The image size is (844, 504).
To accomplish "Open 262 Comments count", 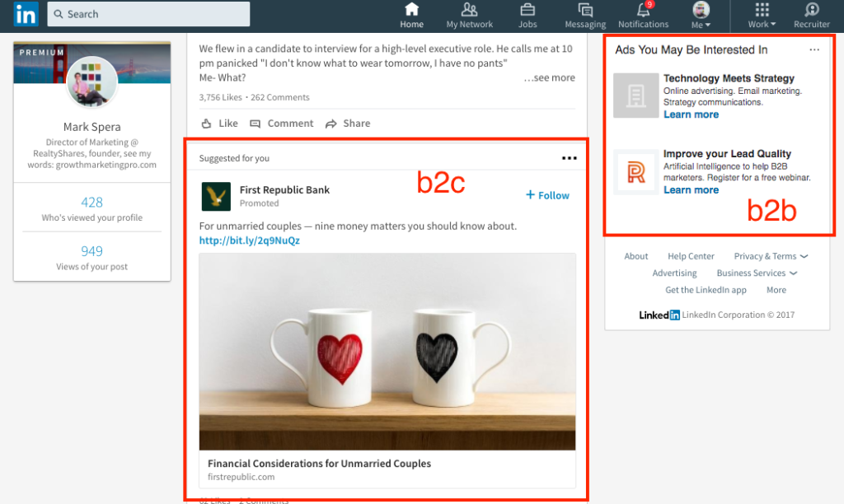I will (x=280, y=97).
